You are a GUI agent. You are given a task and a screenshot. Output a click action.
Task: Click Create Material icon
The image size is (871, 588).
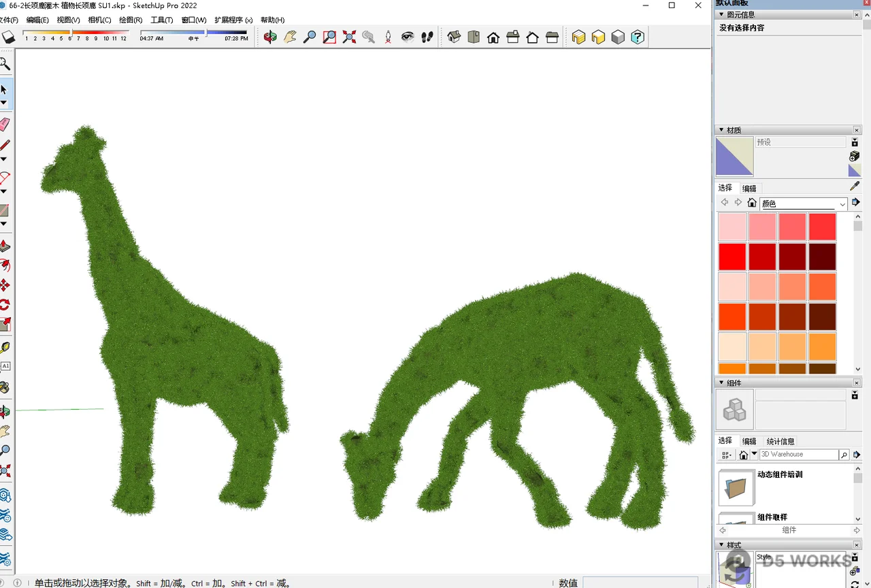(x=855, y=156)
